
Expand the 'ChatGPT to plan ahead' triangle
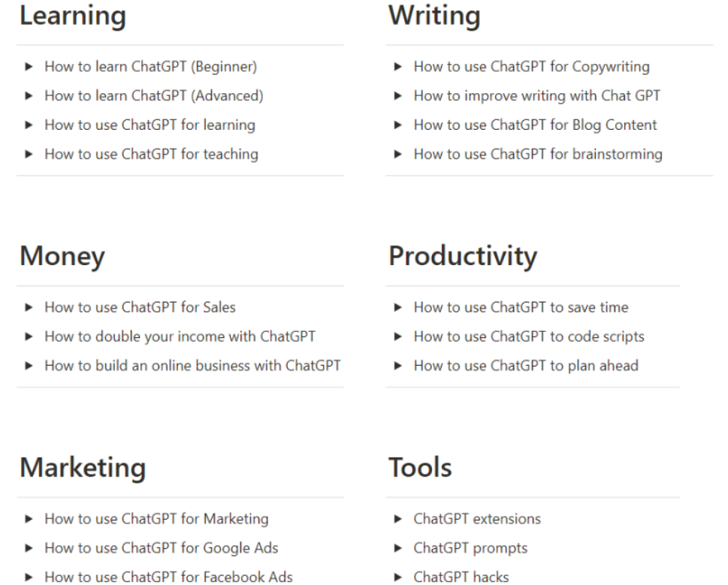click(x=398, y=366)
